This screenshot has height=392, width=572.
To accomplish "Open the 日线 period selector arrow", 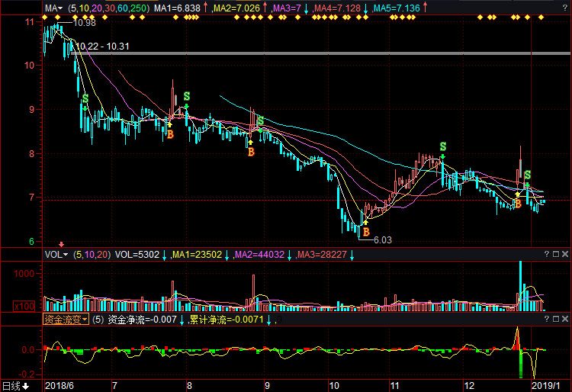I will tap(25, 386).
